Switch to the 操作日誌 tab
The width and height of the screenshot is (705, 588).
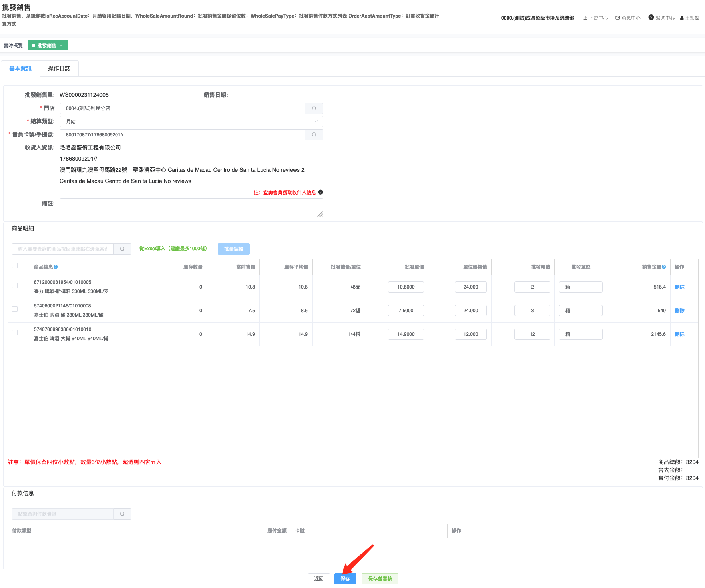point(59,68)
